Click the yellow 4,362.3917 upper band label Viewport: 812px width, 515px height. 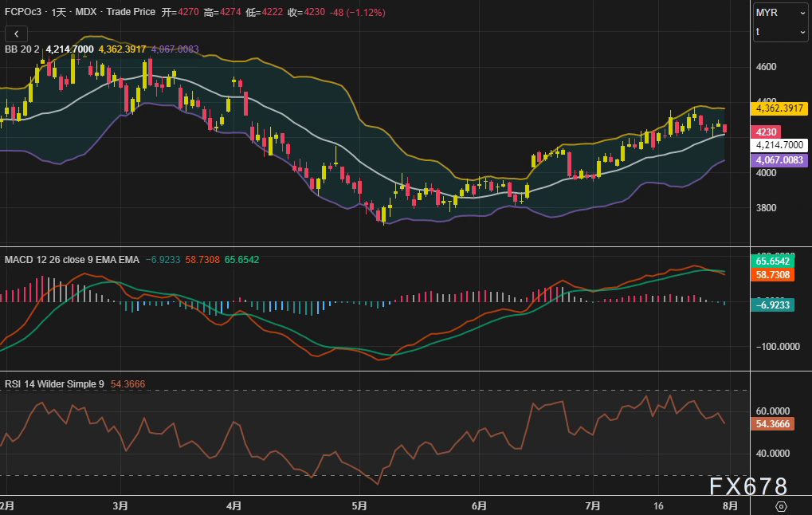pyautogui.click(x=780, y=108)
